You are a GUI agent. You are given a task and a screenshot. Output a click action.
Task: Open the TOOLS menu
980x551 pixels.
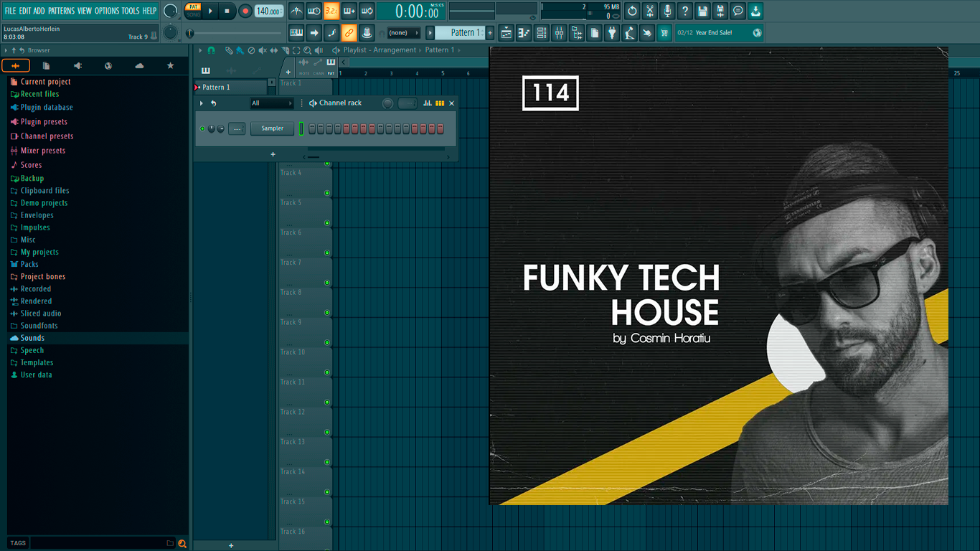(131, 11)
